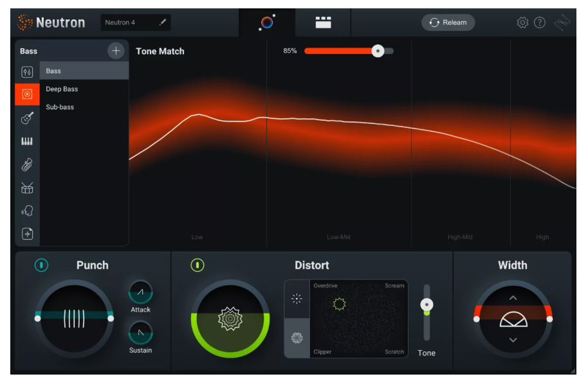This screenshot has height=381, width=588.
Task: Click the Scratch corner label
Action: point(394,352)
